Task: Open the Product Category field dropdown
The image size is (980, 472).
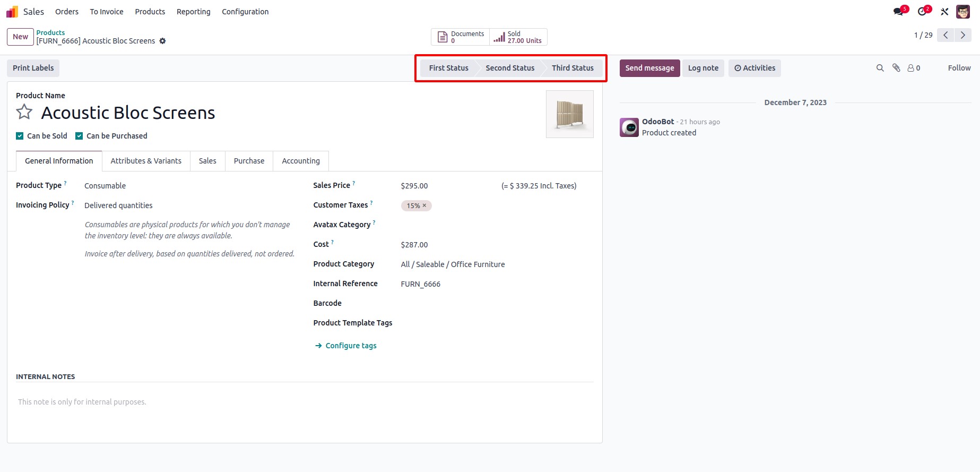Action: pos(497,264)
